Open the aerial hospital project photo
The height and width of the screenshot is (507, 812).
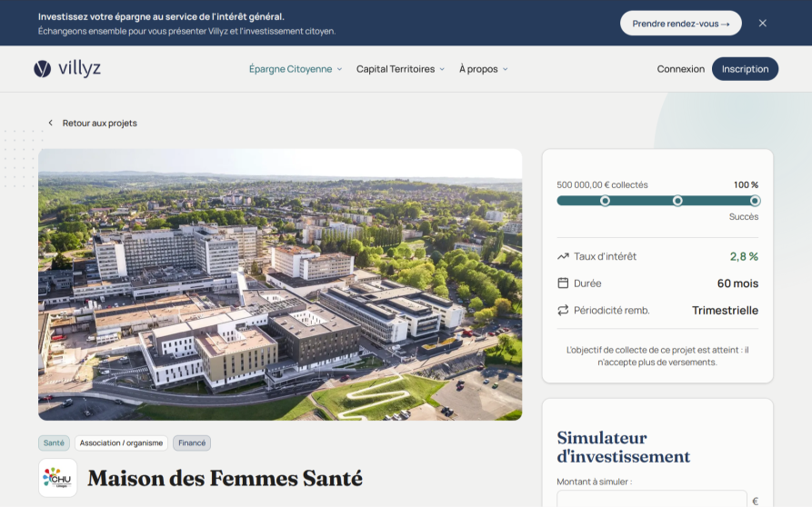(x=280, y=284)
